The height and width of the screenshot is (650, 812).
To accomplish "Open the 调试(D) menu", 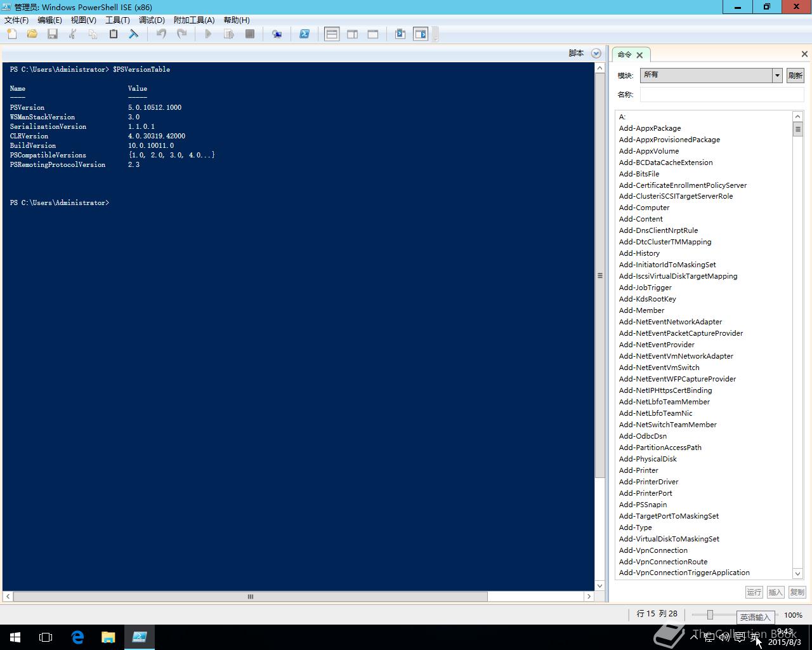I will 152,20.
